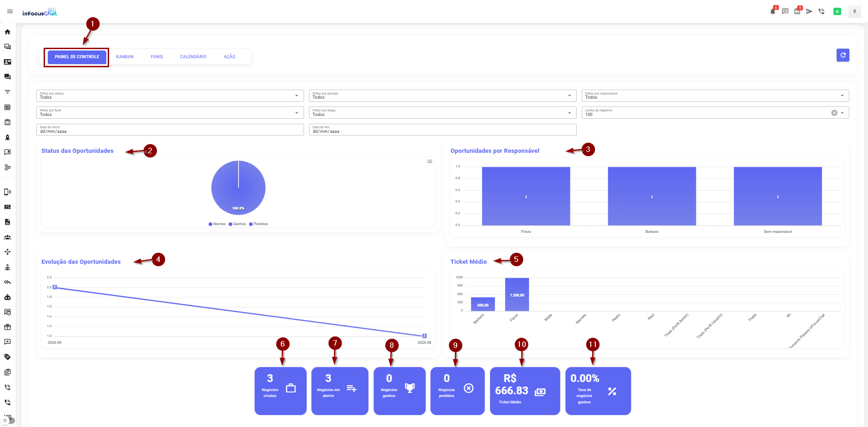Clear the Limite de registros value

point(834,113)
